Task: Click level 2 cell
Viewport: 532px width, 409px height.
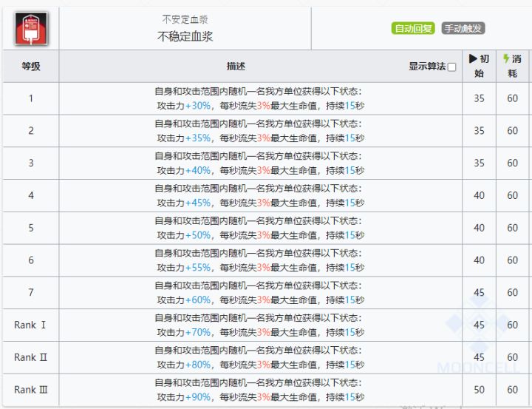Action: (31, 131)
